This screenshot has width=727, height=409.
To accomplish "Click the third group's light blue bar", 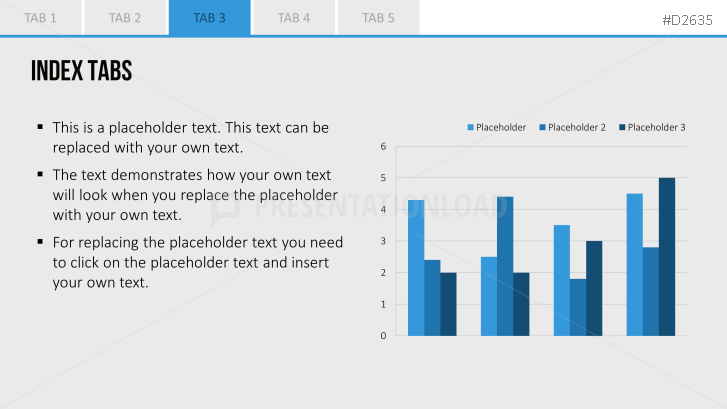I will coord(561,280).
